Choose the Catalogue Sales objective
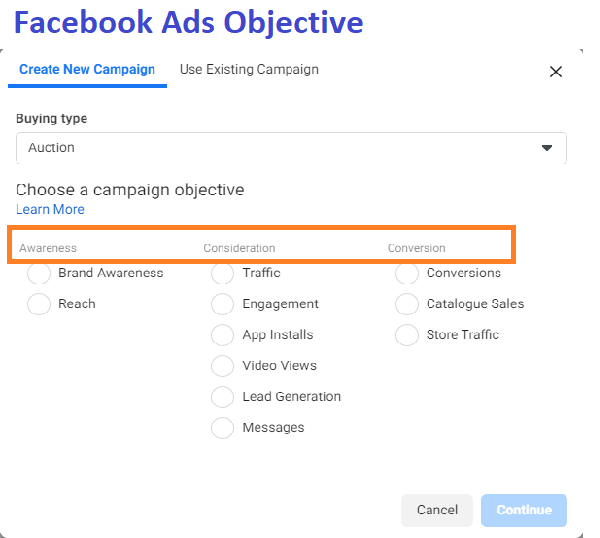 coord(407,304)
